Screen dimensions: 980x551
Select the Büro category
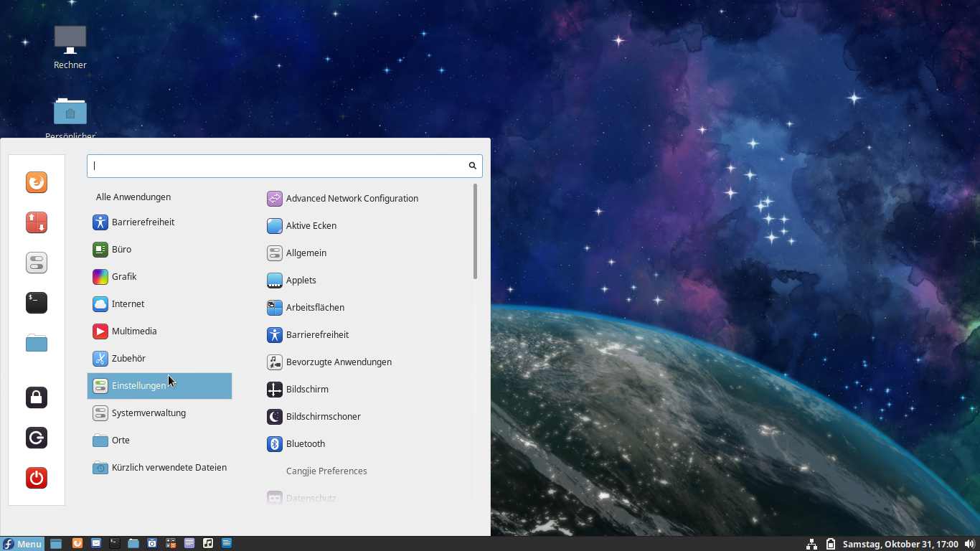(159, 250)
